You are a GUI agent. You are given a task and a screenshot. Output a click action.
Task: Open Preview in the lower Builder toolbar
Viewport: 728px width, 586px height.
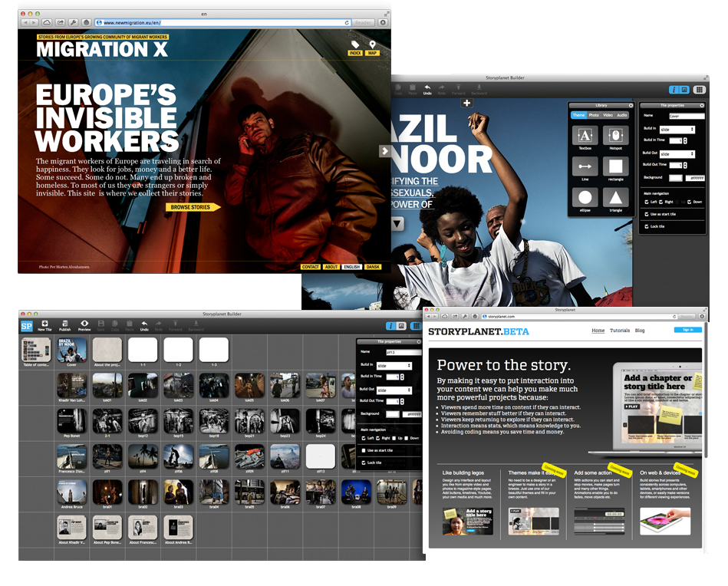tap(84, 325)
